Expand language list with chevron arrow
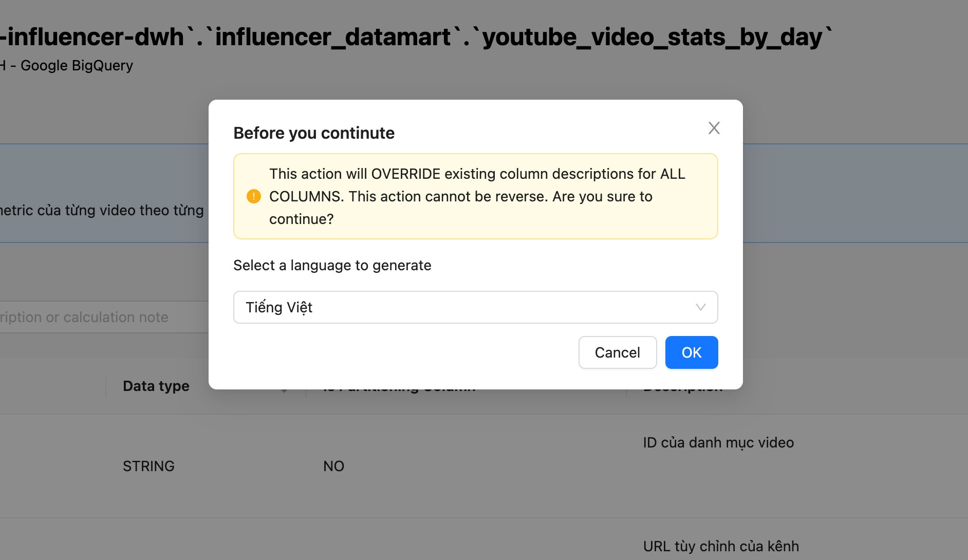The height and width of the screenshot is (560, 968). [x=700, y=307]
